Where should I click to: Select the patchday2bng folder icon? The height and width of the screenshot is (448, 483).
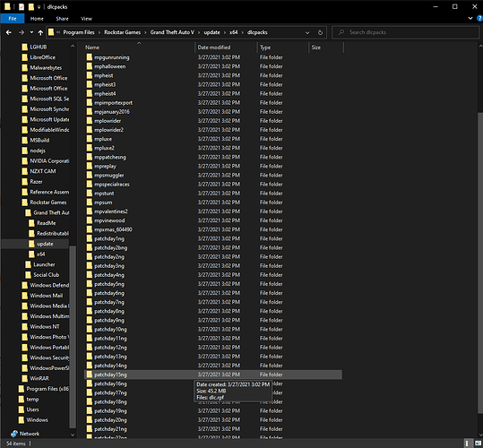click(x=90, y=247)
